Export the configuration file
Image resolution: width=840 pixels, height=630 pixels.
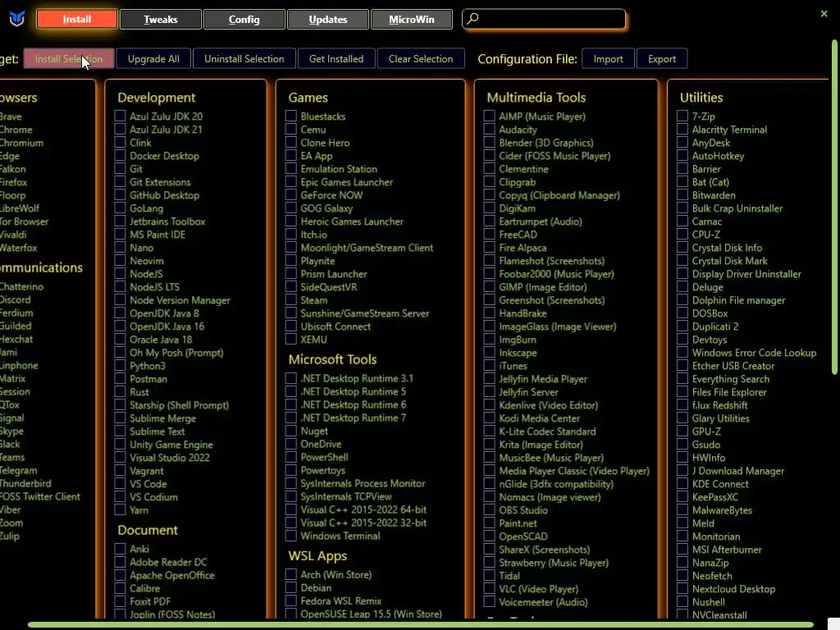click(662, 59)
